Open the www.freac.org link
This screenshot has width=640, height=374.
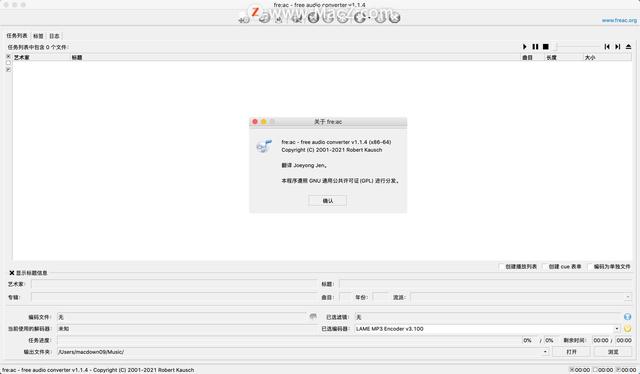point(619,20)
